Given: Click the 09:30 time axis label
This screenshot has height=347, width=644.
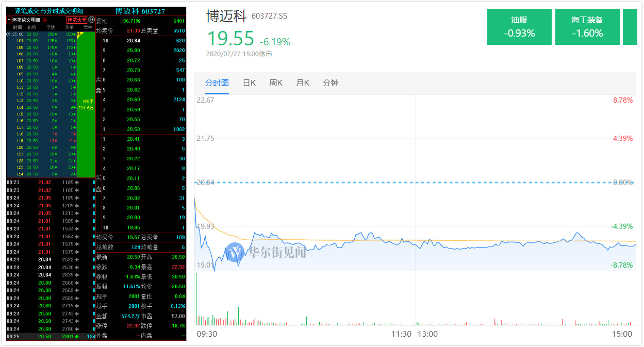Looking at the screenshot, I should pyautogui.click(x=207, y=334).
